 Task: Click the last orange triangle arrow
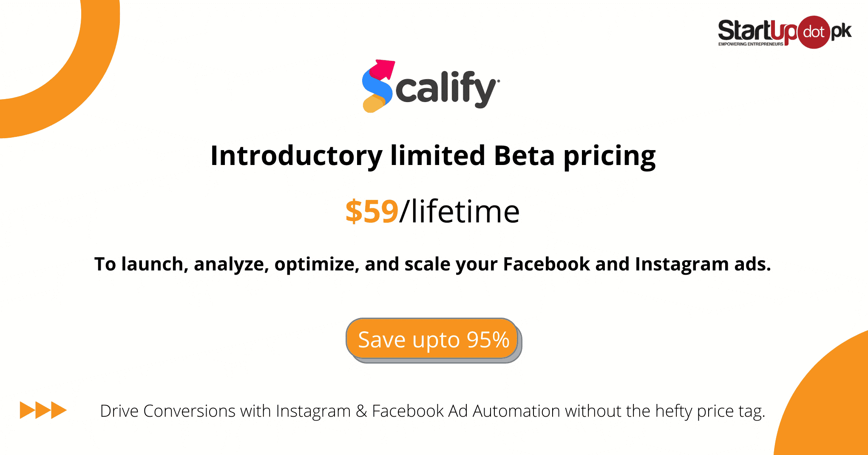(59, 410)
